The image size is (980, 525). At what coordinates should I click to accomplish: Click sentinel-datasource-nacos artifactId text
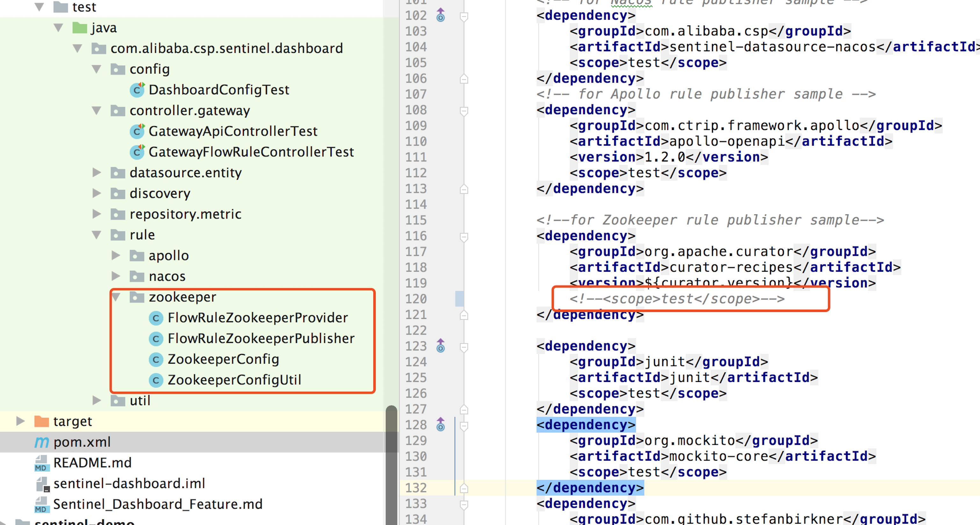773,47
